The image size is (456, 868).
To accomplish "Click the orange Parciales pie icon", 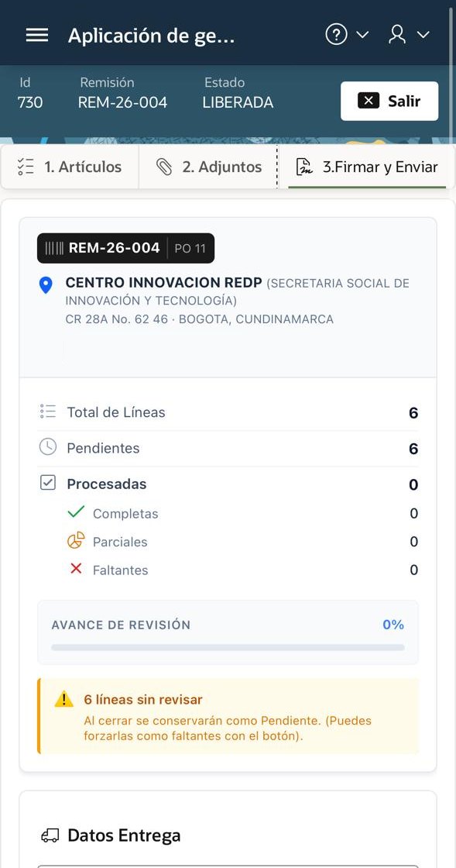I will pyautogui.click(x=76, y=540).
